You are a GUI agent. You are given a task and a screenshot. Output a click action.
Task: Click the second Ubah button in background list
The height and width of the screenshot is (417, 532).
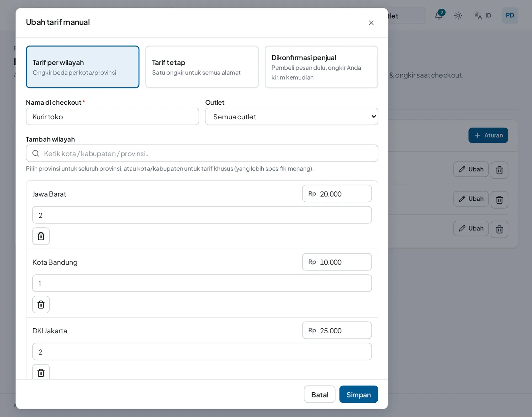[x=471, y=199]
